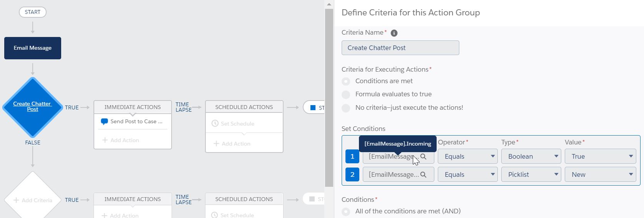This screenshot has width=644, height=218.
Task: Click the blue stop square icon
Action: [313, 107]
